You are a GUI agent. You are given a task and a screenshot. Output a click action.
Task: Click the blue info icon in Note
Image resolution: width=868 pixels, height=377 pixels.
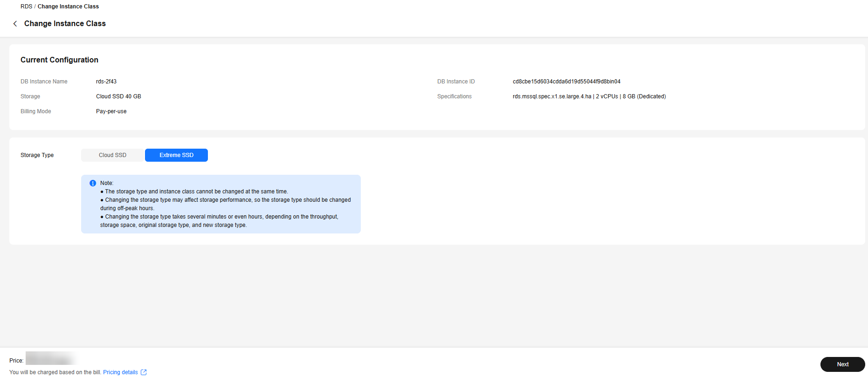coord(93,183)
